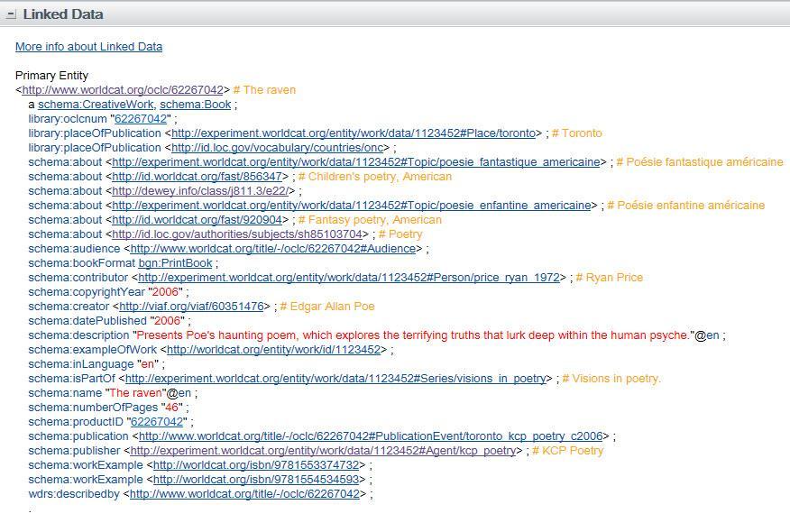Click the inLanguage value "en"

point(148,364)
